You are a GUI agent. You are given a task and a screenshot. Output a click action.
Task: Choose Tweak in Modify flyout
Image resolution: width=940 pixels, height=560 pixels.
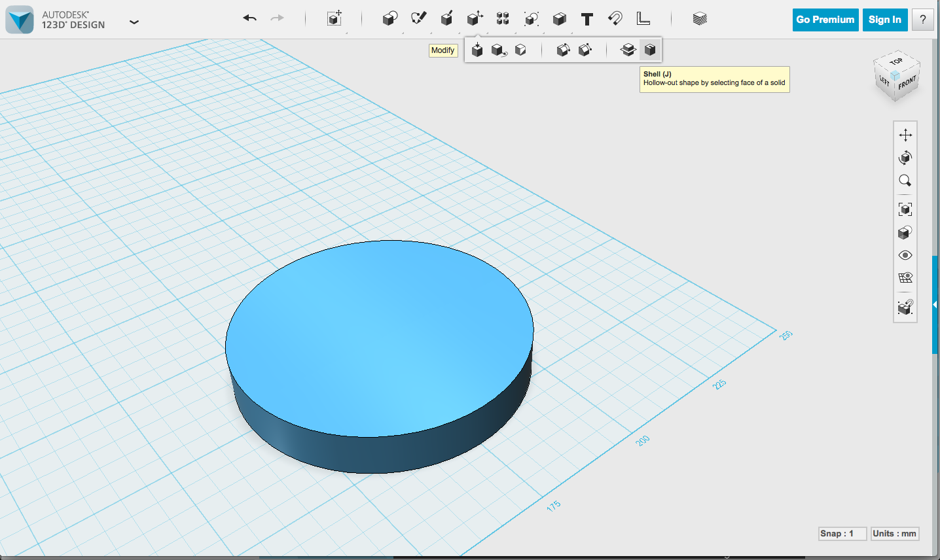tap(499, 50)
